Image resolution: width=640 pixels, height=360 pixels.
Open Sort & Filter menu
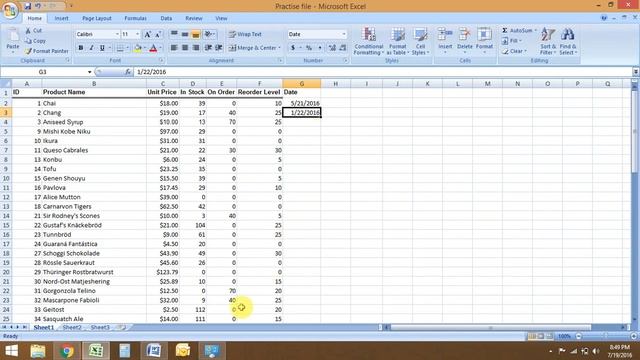548,41
